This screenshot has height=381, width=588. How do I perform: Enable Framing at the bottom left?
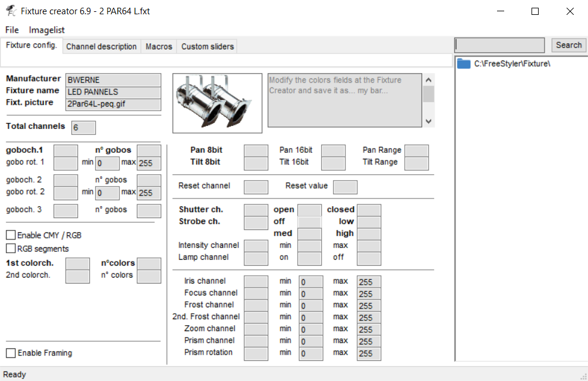pyautogui.click(x=10, y=352)
